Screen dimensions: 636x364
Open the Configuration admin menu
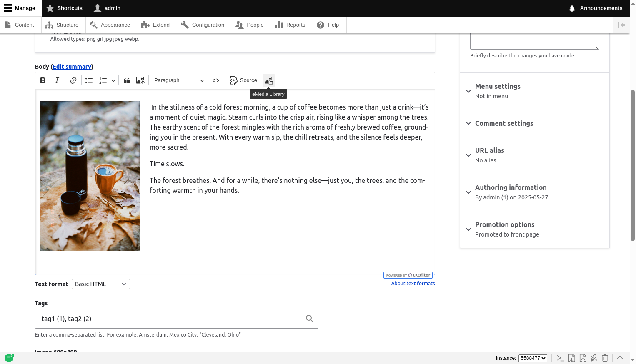tap(203, 25)
